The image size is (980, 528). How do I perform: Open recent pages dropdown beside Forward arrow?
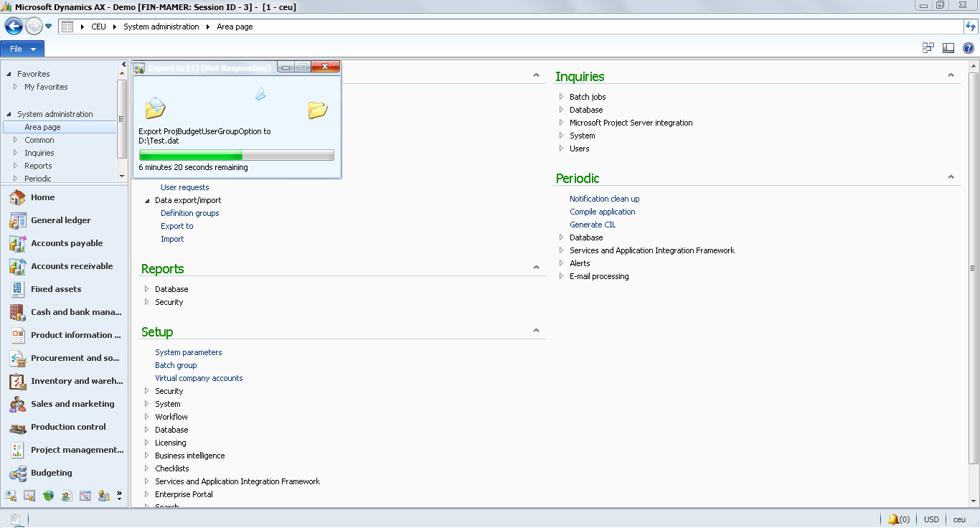49,27
